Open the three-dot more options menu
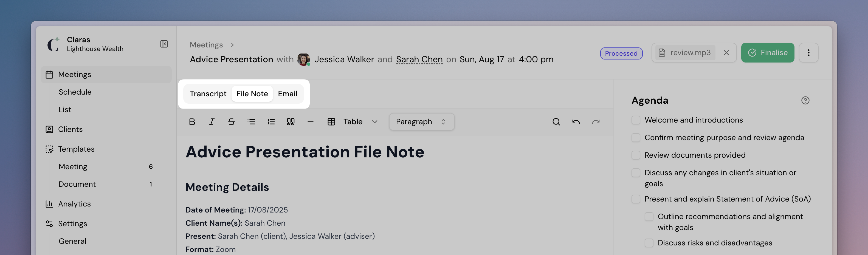 (808, 53)
